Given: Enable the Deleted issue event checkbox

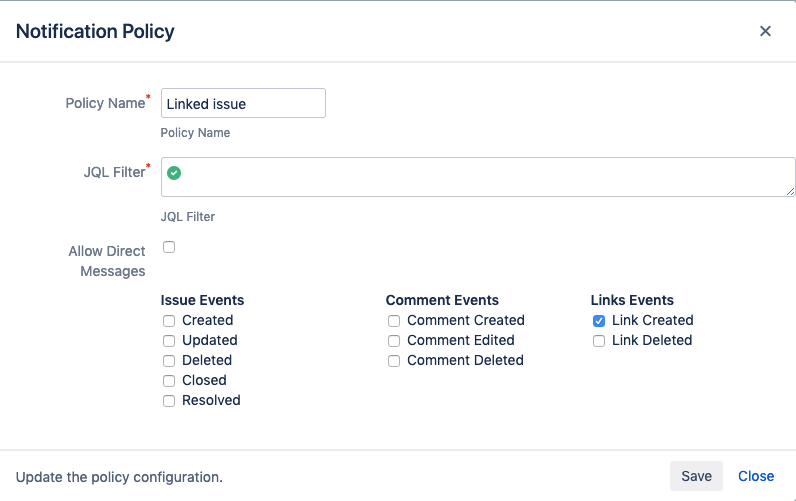Looking at the screenshot, I should (x=169, y=361).
